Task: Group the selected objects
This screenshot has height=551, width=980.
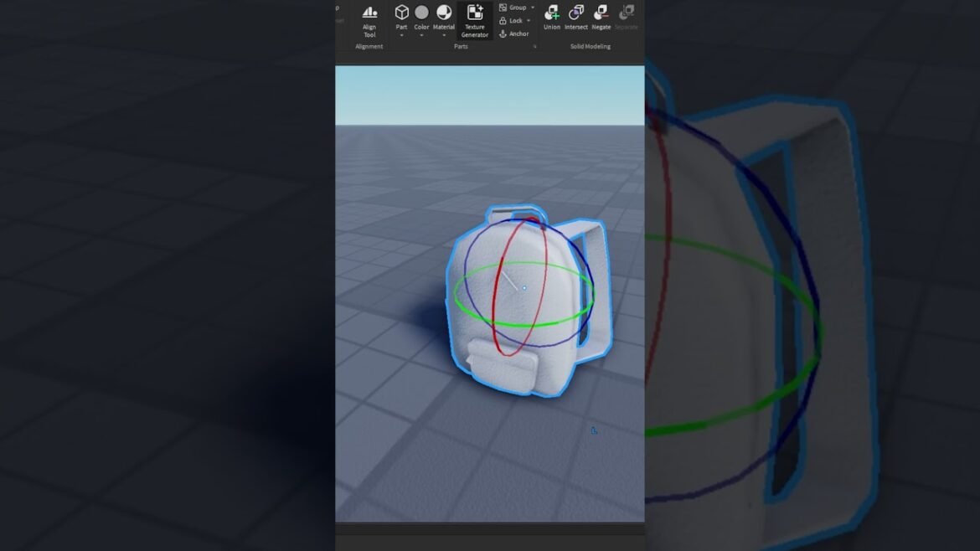Action: pyautogui.click(x=513, y=8)
